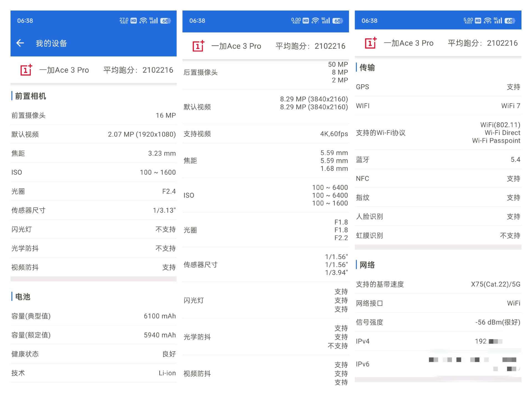Tap the OnePlus logo in right panel
The image size is (532, 403).
click(x=371, y=43)
